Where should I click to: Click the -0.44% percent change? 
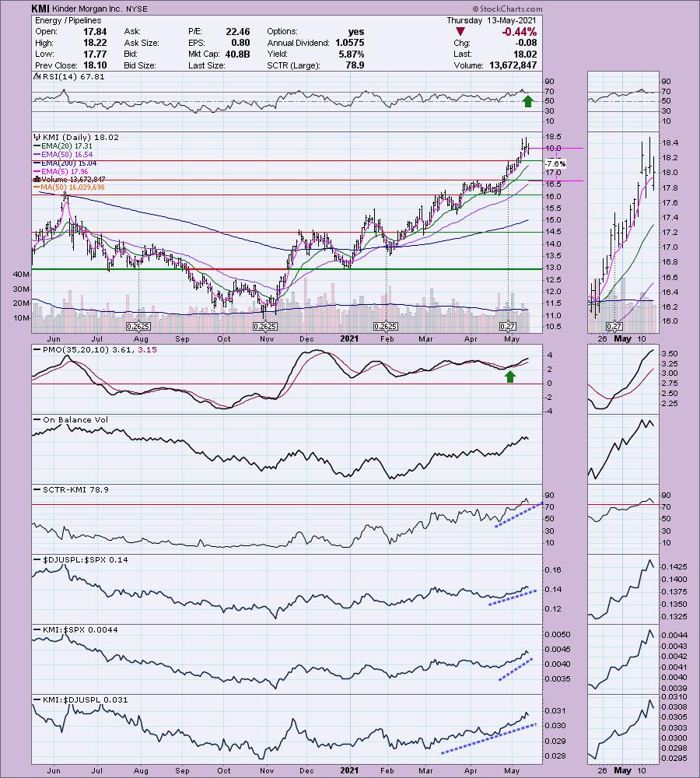[519, 32]
